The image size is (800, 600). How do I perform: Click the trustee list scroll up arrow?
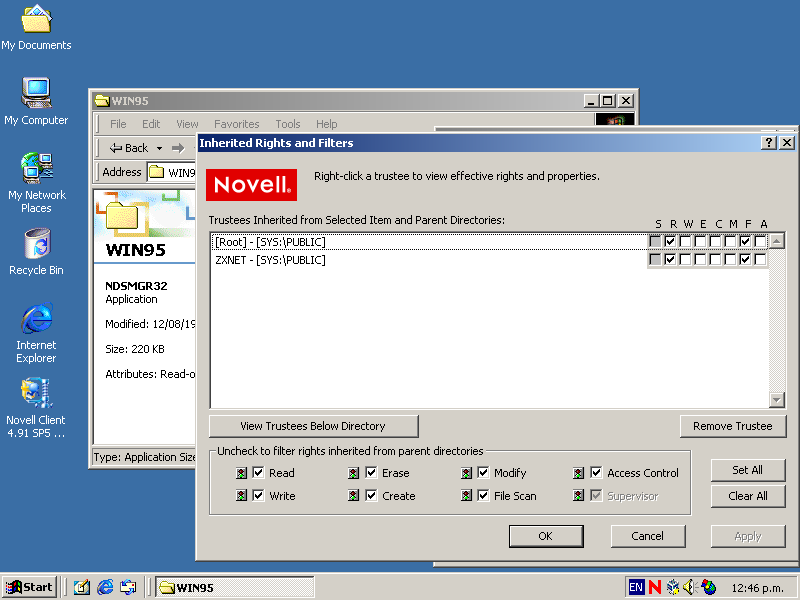(777, 241)
